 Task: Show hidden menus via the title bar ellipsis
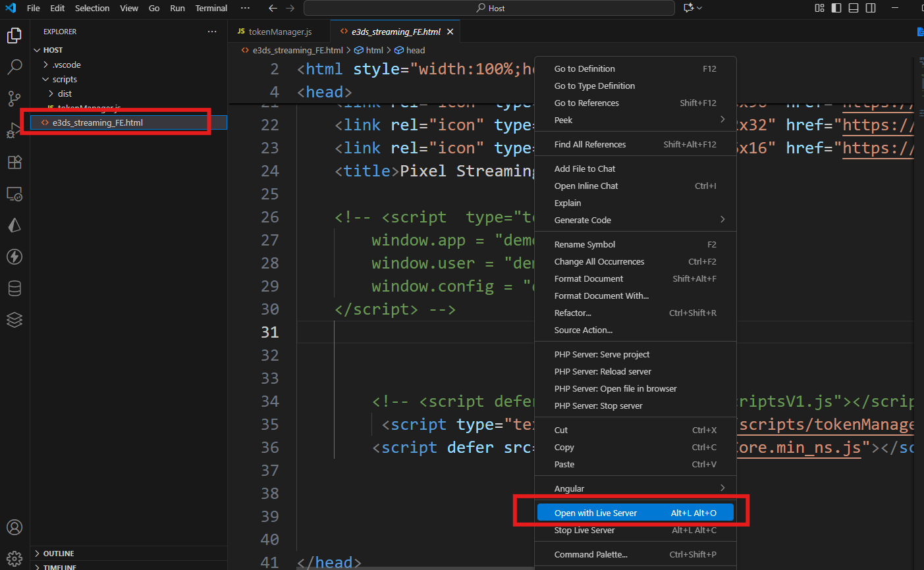245,8
